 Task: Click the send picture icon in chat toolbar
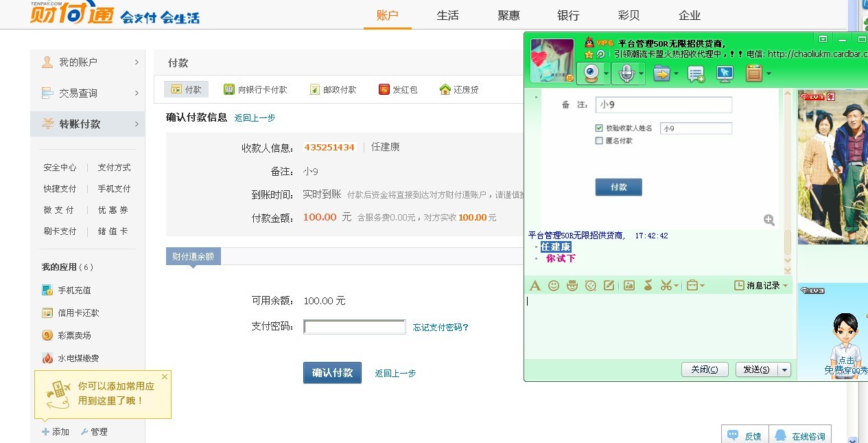[x=629, y=285]
